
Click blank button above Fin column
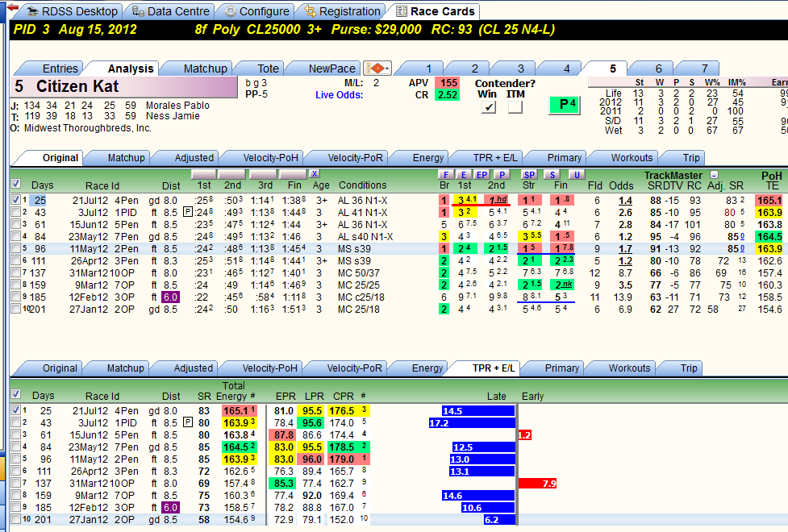[293, 174]
